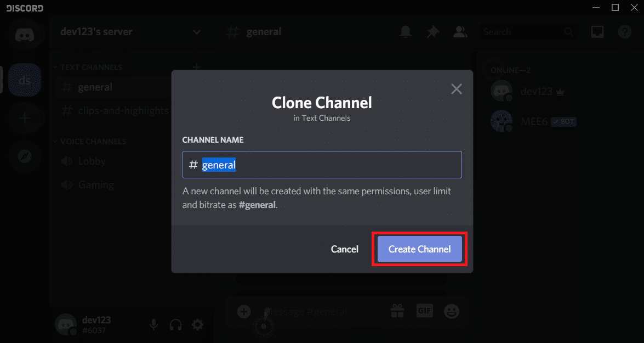This screenshot has height=343, width=644.
Task: Click the Discord Home button
Action: pyautogui.click(x=25, y=35)
